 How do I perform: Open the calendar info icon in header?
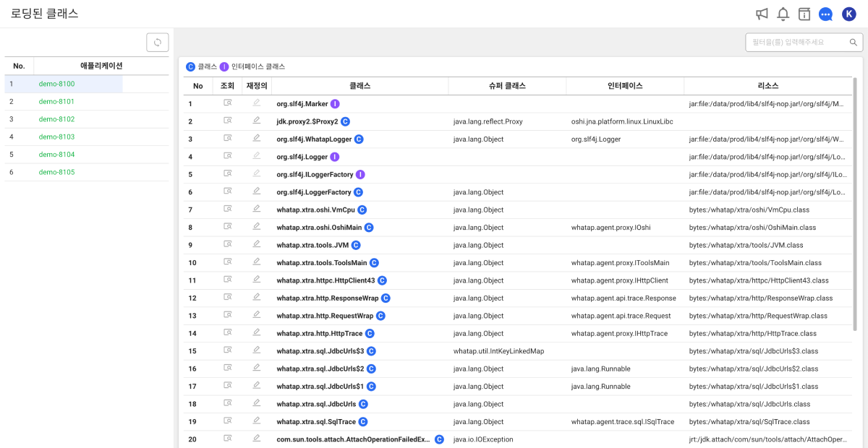[804, 14]
